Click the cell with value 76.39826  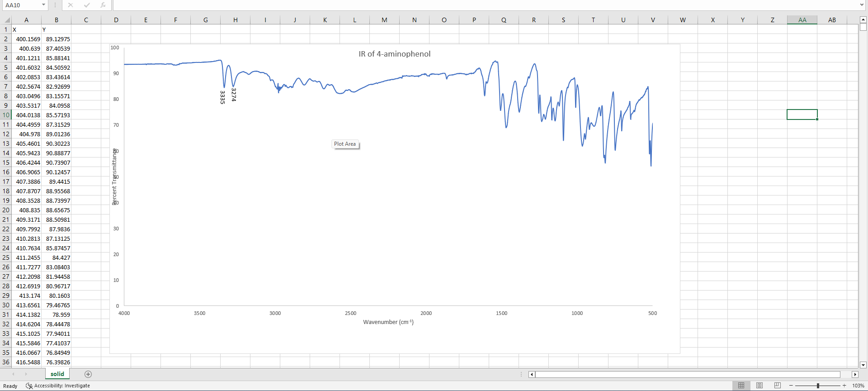[56, 362]
